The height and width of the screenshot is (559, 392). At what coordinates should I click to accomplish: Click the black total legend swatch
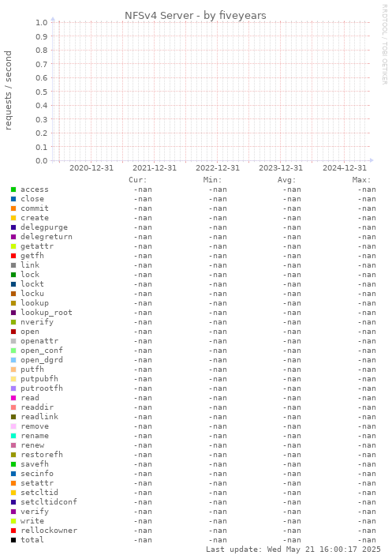point(13,540)
